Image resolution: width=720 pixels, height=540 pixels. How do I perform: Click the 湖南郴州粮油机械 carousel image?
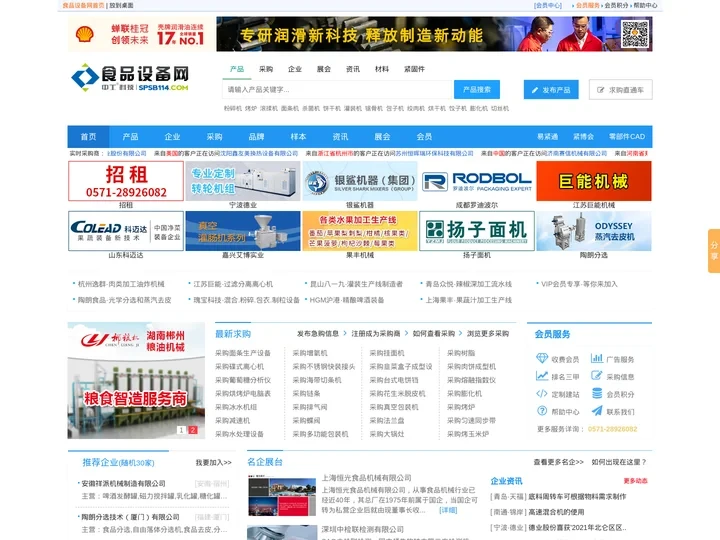136,380
